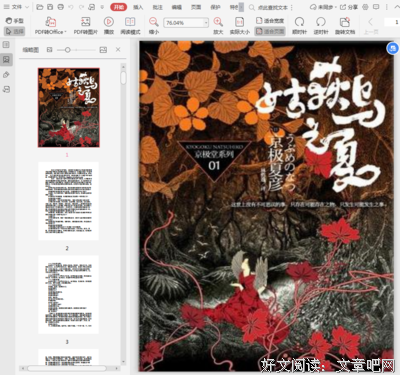
Task: Shrink thumbnails with the small image icon
Action: click(50, 50)
